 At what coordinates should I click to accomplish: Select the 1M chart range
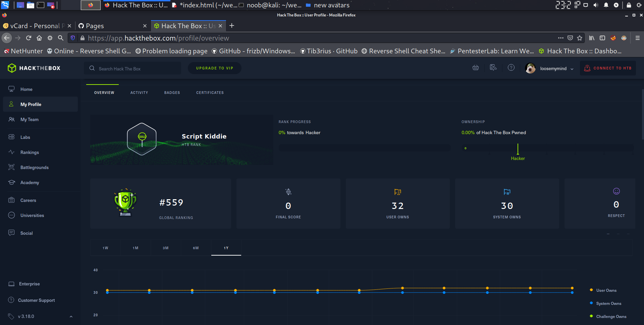(136, 248)
